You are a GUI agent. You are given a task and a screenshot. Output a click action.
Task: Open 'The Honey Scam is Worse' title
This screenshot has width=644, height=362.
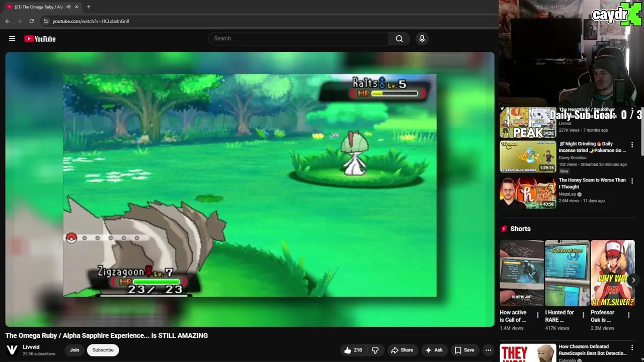tap(592, 184)
